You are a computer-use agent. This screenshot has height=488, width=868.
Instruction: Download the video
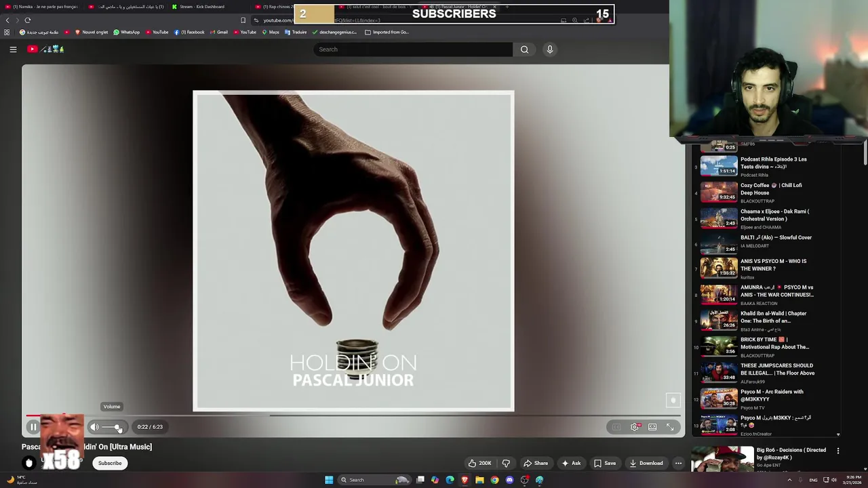click(646, 464)
